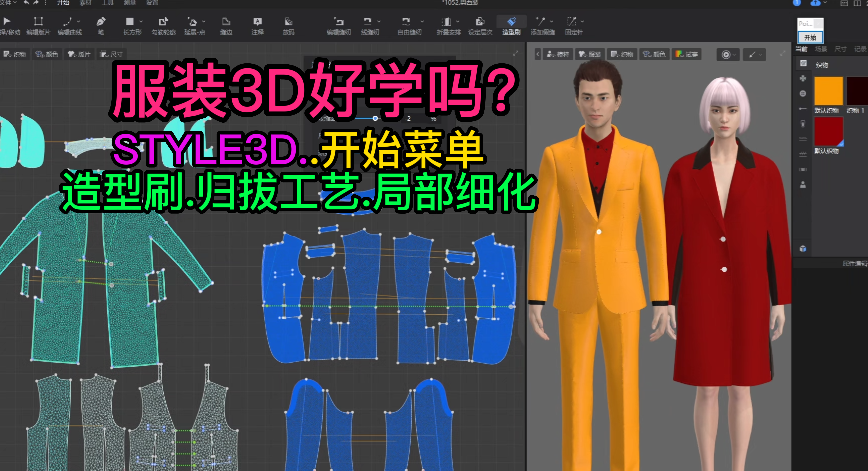
Task: Click the 3D cube icon in side strip
Action: [803, 248]
